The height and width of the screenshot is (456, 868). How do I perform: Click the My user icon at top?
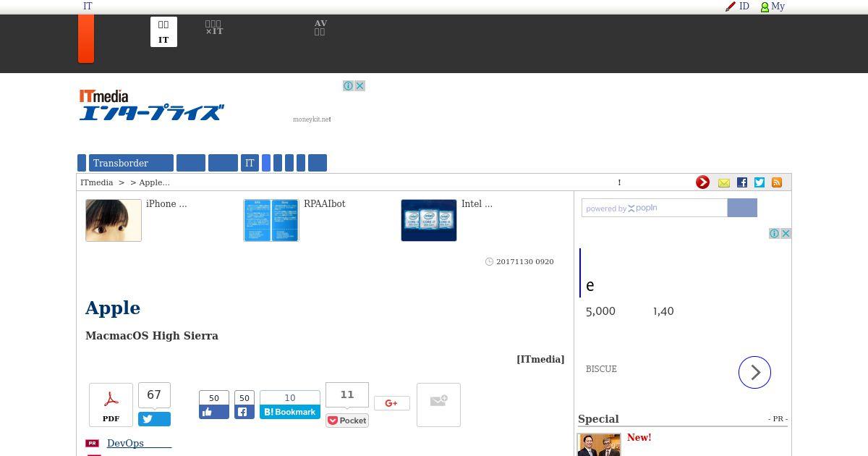[765, 7]
